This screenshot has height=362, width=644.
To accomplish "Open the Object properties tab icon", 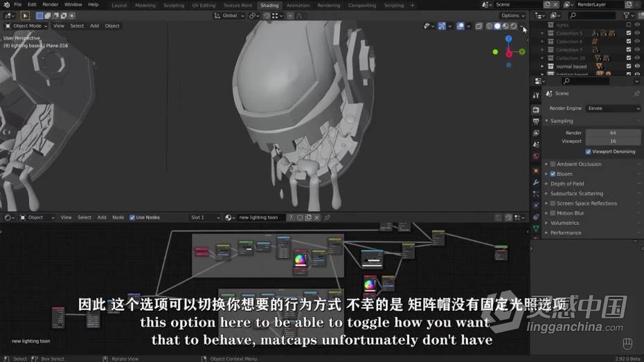I will pos(536,170).
